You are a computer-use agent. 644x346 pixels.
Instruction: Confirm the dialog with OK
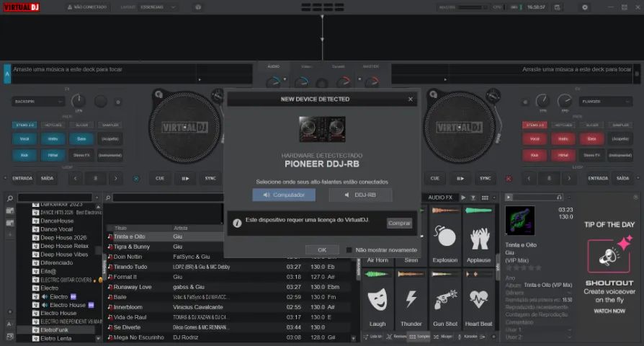coord(322,250)
